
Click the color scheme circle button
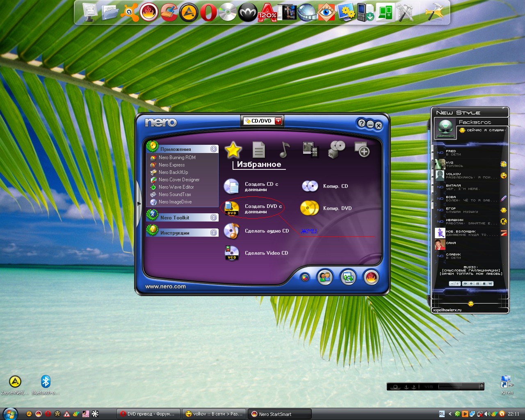pos(305,278)
